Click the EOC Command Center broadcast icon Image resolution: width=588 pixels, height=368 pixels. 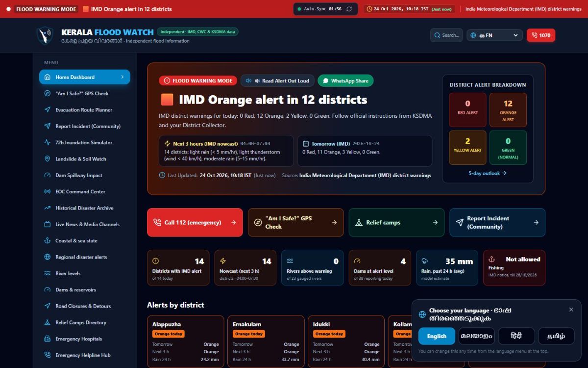click(x=48, y=192)
